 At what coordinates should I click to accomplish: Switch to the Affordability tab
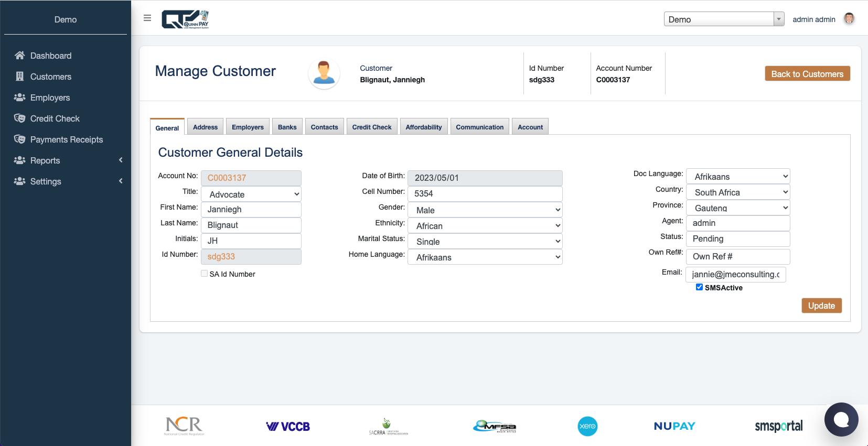(x=424, y=127)
